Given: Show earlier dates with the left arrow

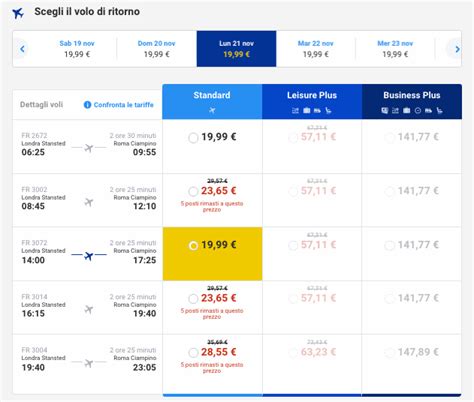Looking at the screenshot, I should click(x=22, y=49).
